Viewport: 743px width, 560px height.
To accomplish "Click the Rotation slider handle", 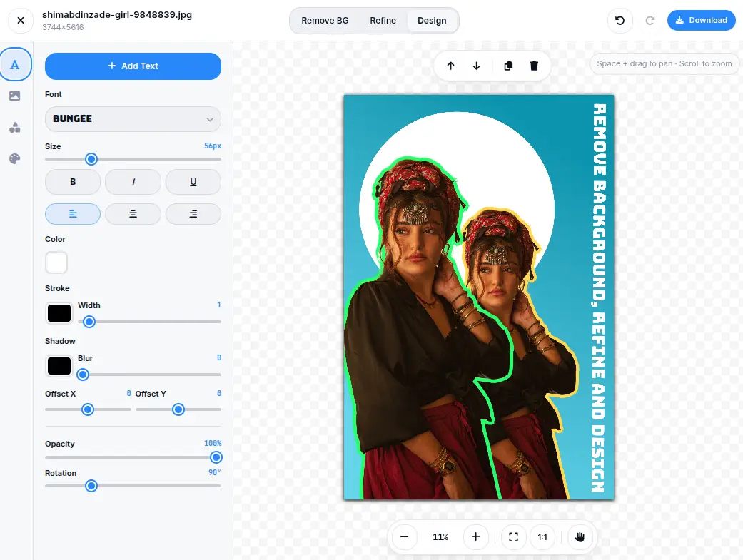I will [x=91, y=486].
